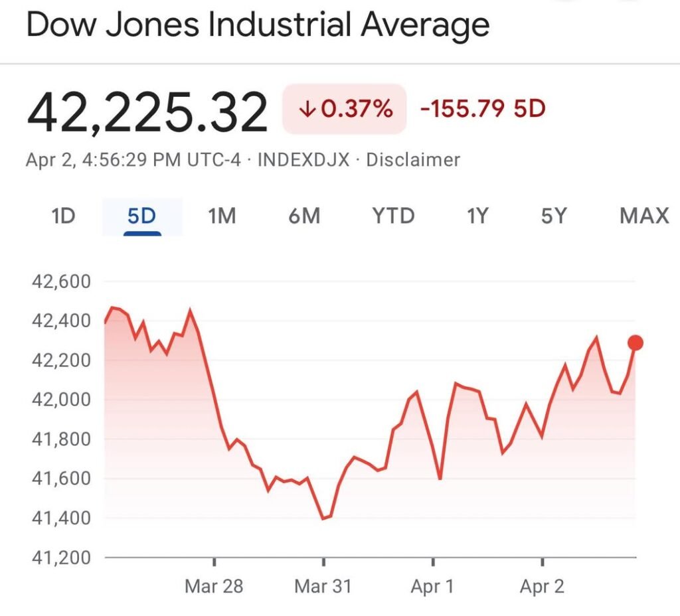
Task: Select the 5D time range
Action: [141, 216]
